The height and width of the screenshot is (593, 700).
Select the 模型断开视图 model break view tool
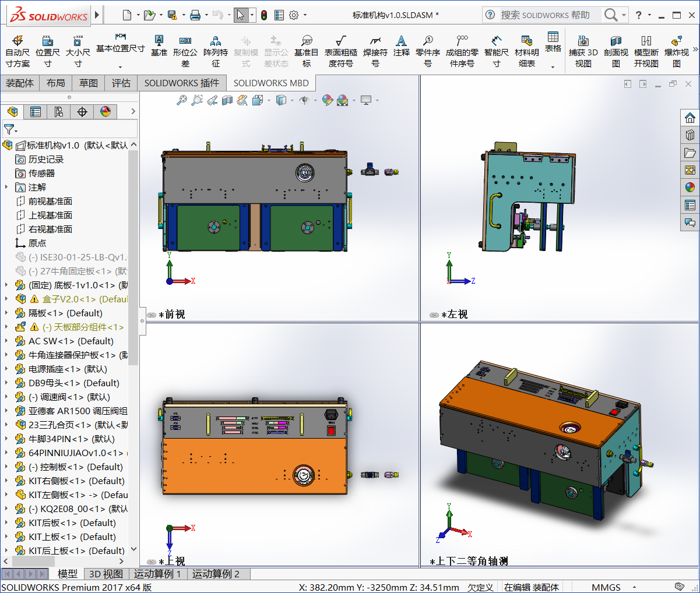[x=646, y=51]
